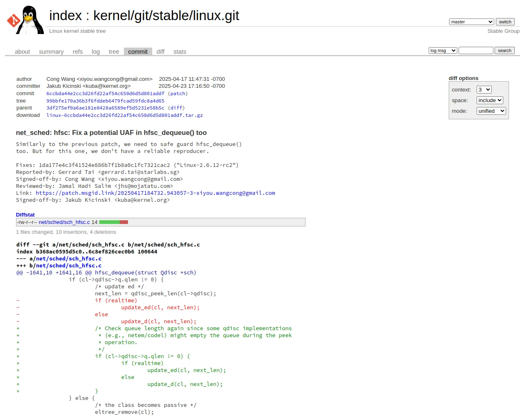Open kernel/git/stable/linux.git repository link

point(166,16)
